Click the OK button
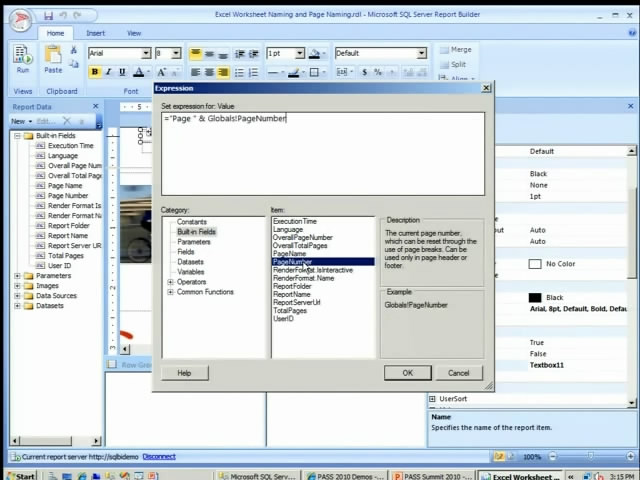Image resolution: width=640 pixels, height=480 pixels. 407,373
